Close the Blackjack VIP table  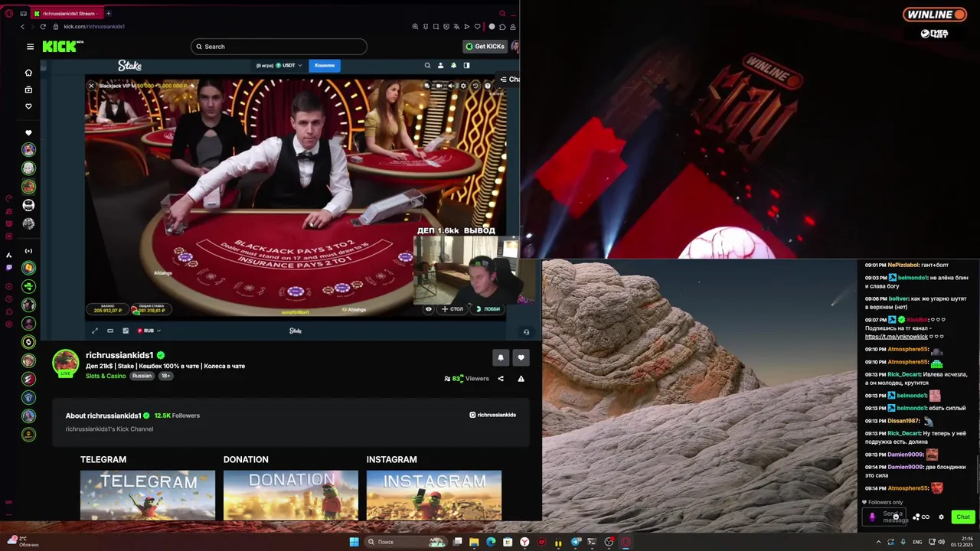(x=91, y=86)
